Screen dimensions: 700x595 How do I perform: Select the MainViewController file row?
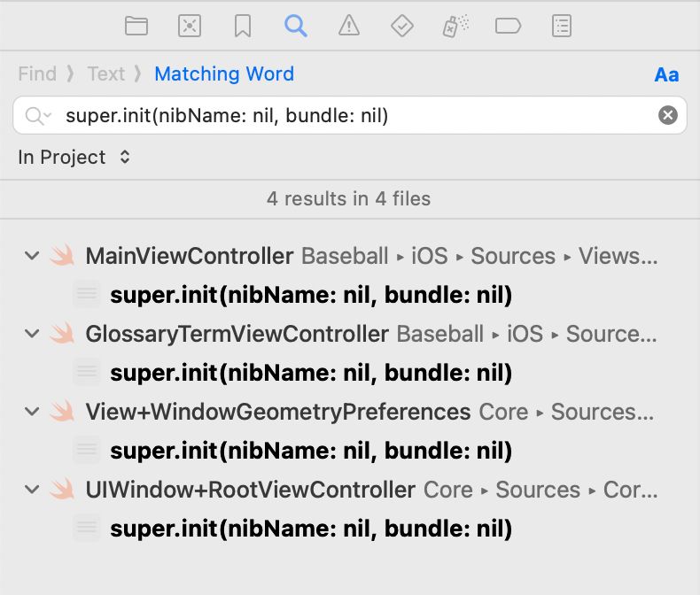(x=350, y=256)
